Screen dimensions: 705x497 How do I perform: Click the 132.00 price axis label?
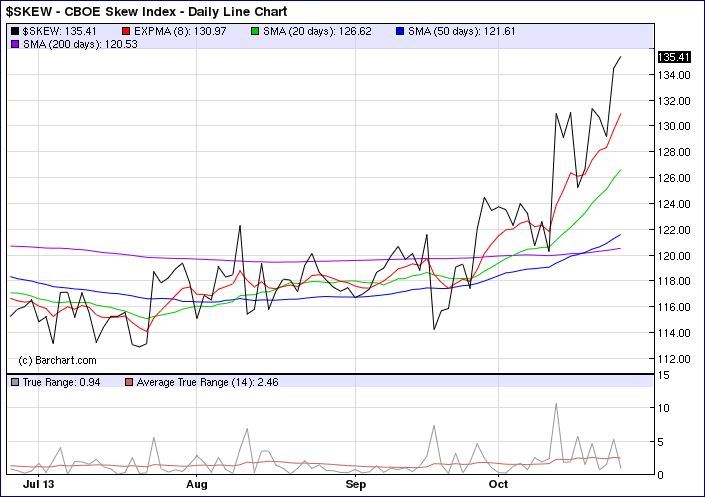coord(674,101)
